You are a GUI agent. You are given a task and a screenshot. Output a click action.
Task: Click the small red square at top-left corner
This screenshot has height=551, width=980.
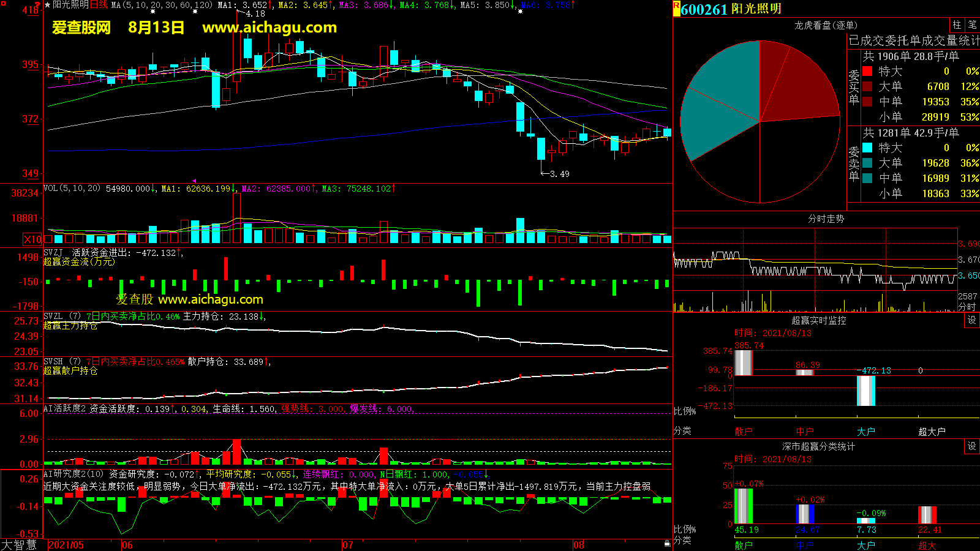3,4
